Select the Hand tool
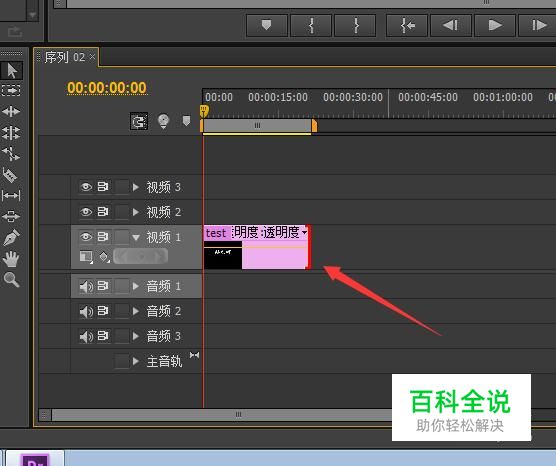556x466 pixels. [11, 259]
